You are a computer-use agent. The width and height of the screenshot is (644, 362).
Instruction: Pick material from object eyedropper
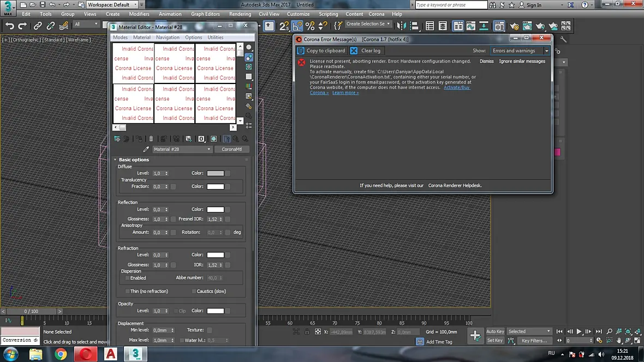click(146, 149)
